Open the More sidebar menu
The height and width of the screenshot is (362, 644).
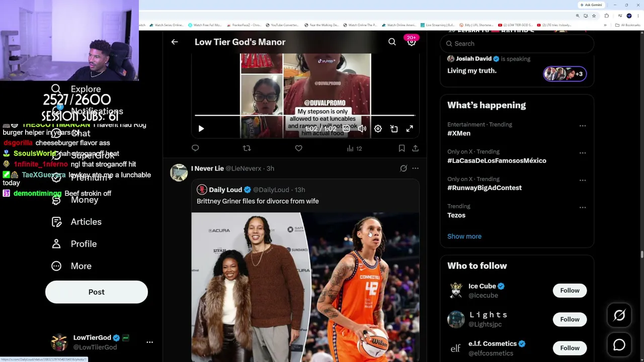tap(72, 266)
